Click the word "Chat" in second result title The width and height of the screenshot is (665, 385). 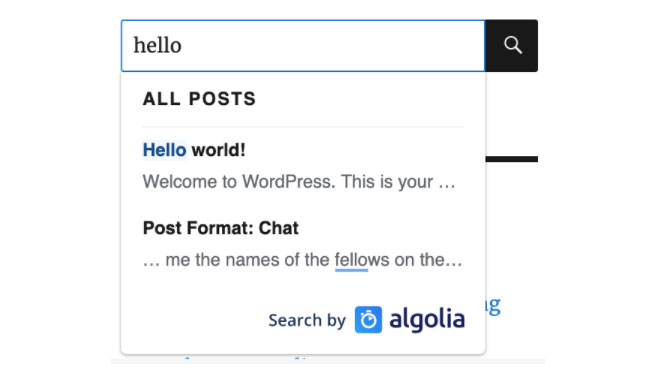(x=279, y=228)
